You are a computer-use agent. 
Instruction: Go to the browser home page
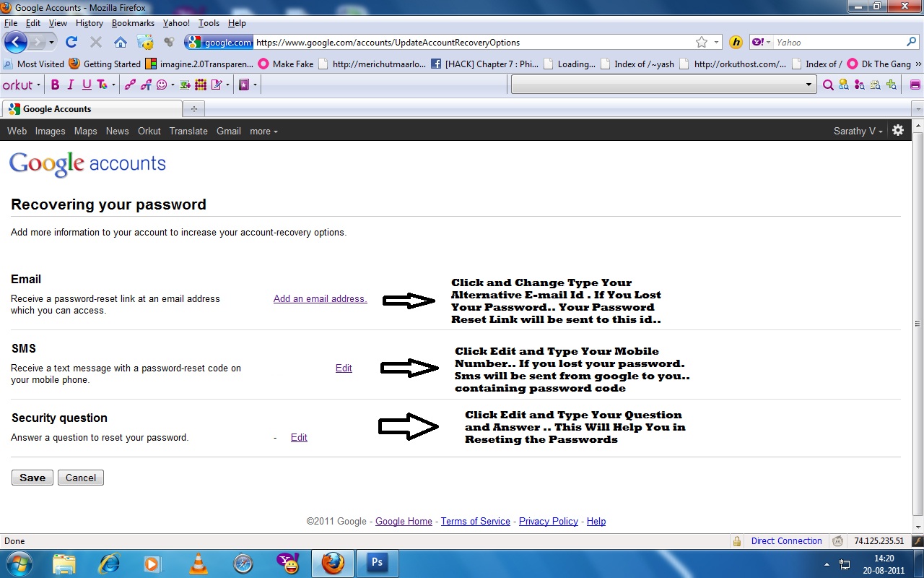coord(121,42)
